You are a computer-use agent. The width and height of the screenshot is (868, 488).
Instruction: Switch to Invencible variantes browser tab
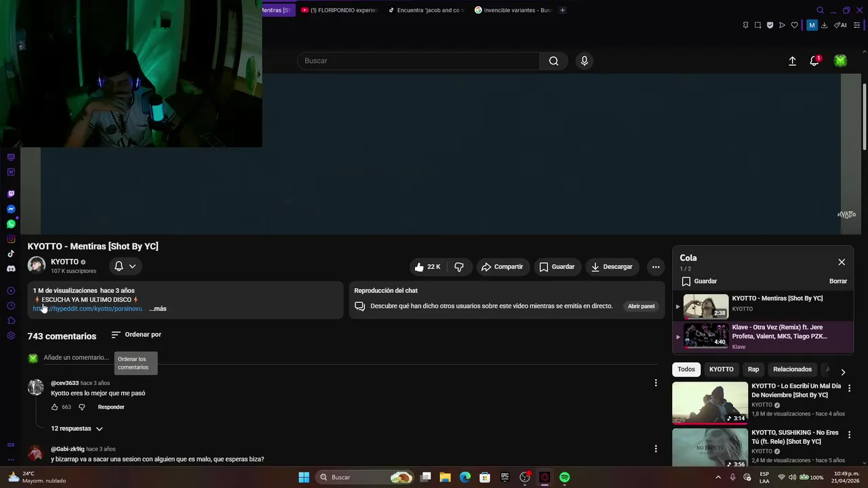513,10
